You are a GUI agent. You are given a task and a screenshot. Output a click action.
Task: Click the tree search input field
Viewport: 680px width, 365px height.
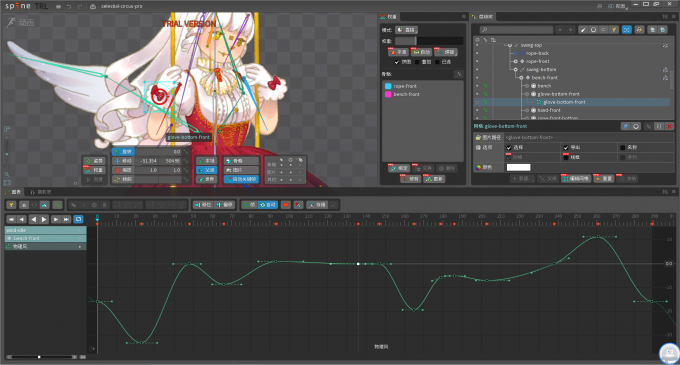point(517,29)
